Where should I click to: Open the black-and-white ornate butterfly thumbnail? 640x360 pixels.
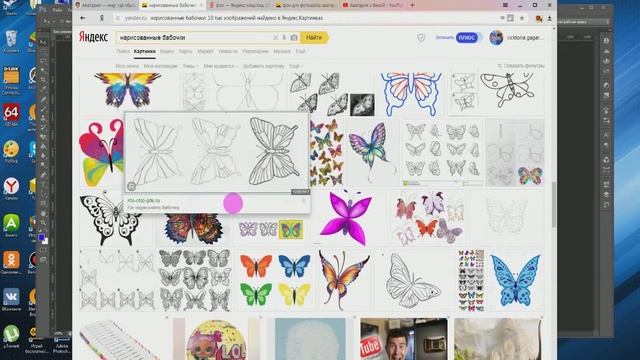pyautogui.click(x=111, y=218)
